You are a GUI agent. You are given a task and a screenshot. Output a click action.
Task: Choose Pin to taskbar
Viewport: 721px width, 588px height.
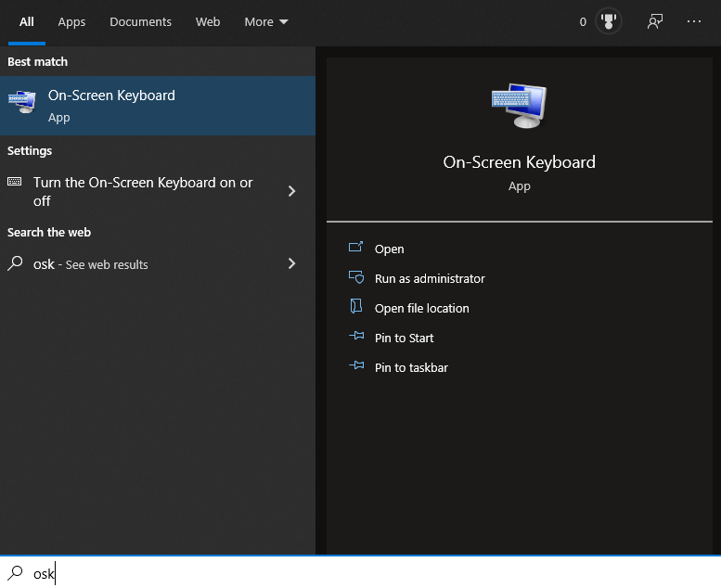pos(411,367)
